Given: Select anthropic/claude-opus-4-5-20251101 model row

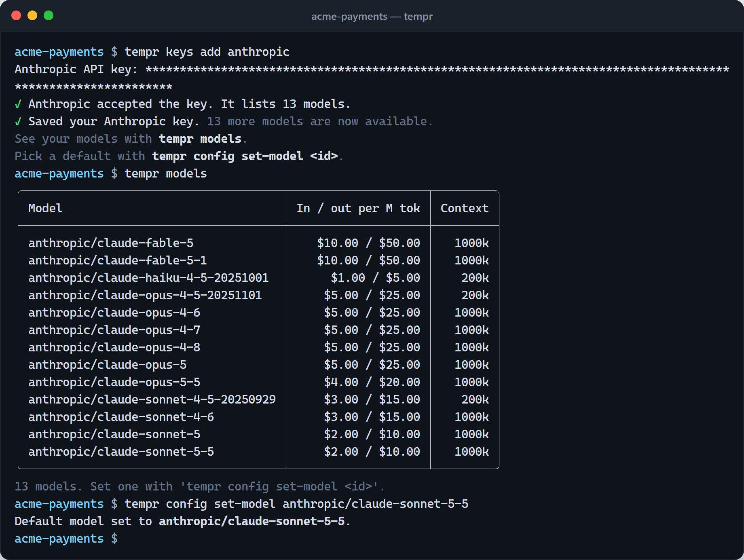Looking at the screenshot, I should click(x=258, y=295).
